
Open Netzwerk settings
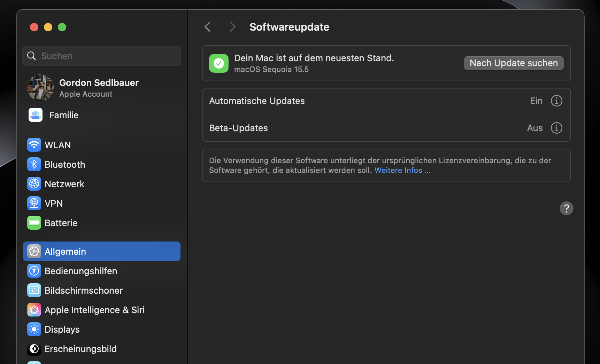pyautogui.click(x=34, y=184)
